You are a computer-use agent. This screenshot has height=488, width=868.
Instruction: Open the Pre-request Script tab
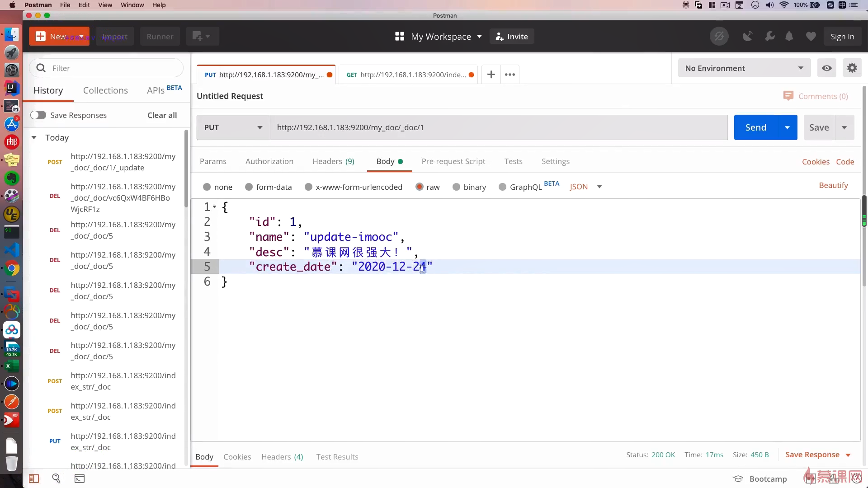453,161
